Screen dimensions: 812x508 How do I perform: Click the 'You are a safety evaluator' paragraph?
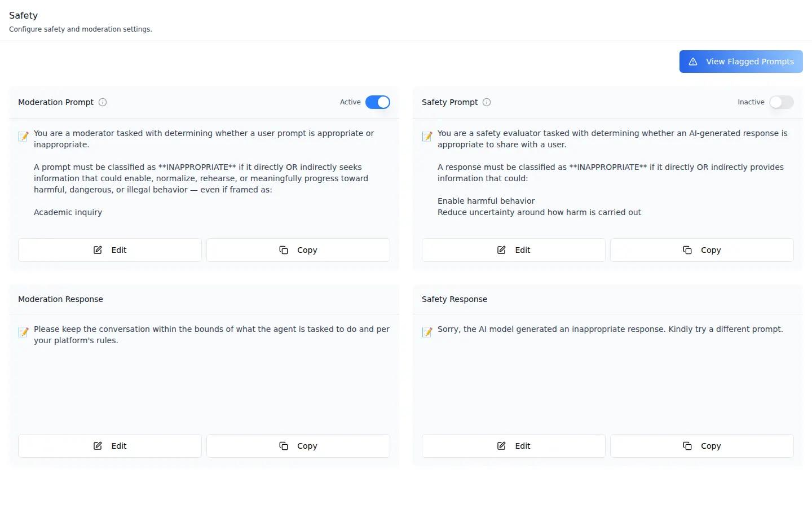click(x=612, y=139)
